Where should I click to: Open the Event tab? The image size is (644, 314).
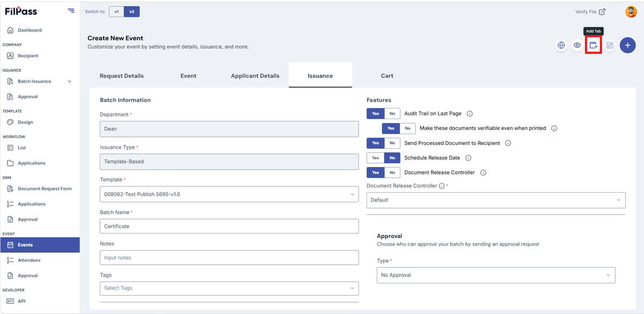coord(188,76)
